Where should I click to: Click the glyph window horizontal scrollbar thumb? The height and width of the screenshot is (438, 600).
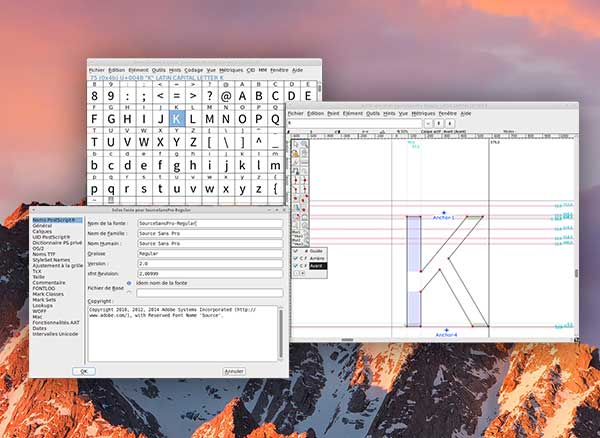[x=347, y=340]
